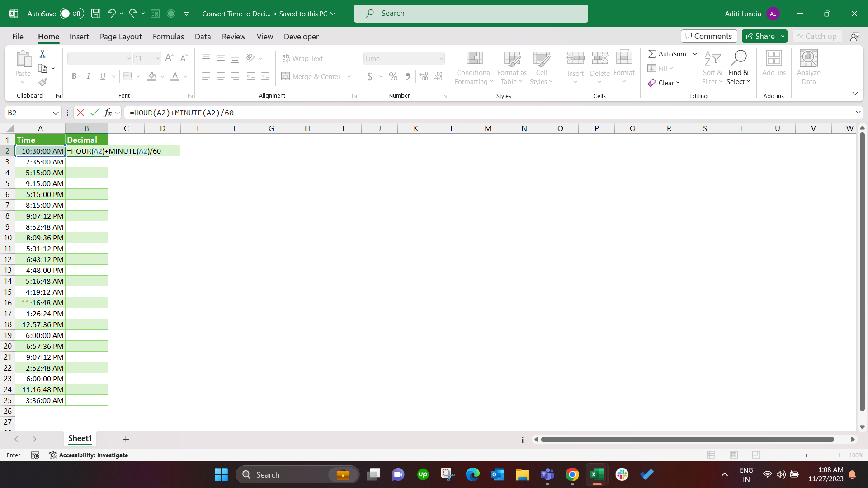This screenshot has height=488, width=868.
Task: Open Conditional Formatting dropdown
Action: 474,67
